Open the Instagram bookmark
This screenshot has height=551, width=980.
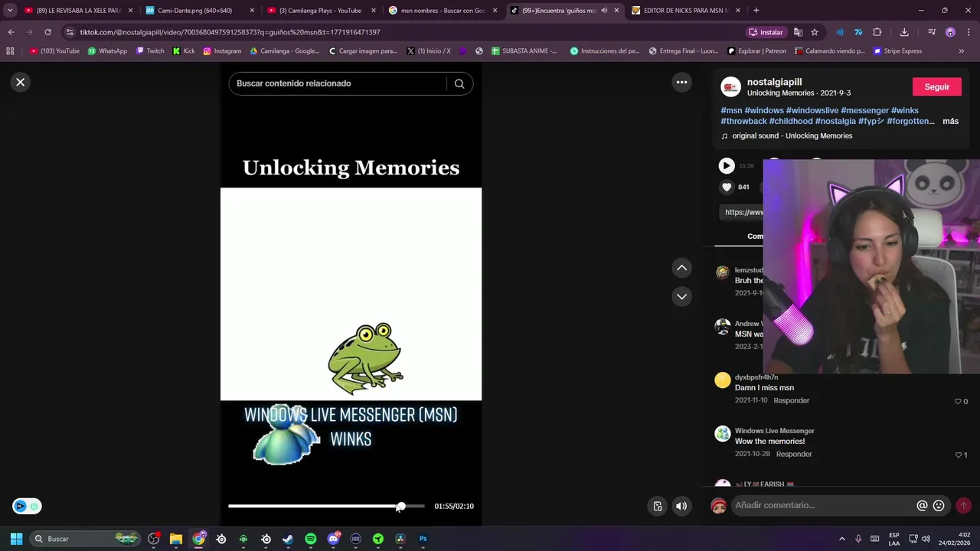pos(222,51)
